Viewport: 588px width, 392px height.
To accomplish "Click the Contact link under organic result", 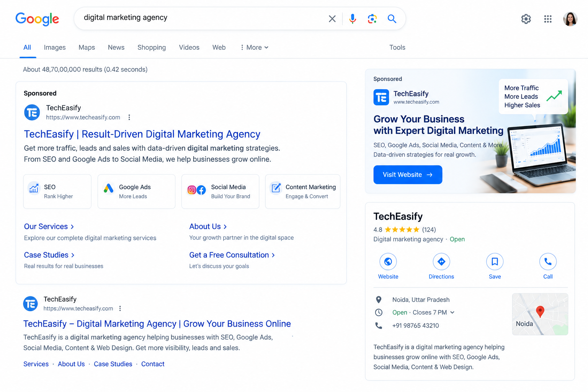I will point(153,364).
